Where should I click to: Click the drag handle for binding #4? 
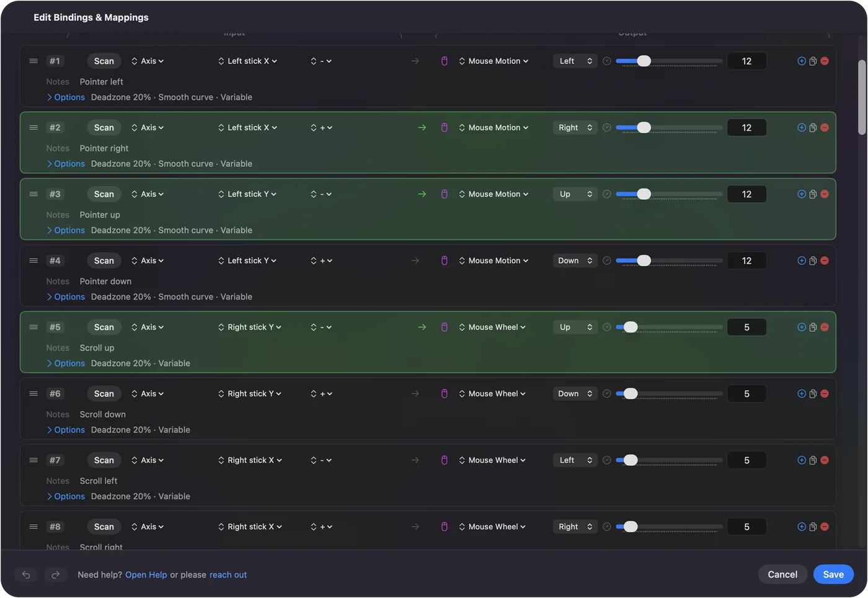click(x=33, y=261)
